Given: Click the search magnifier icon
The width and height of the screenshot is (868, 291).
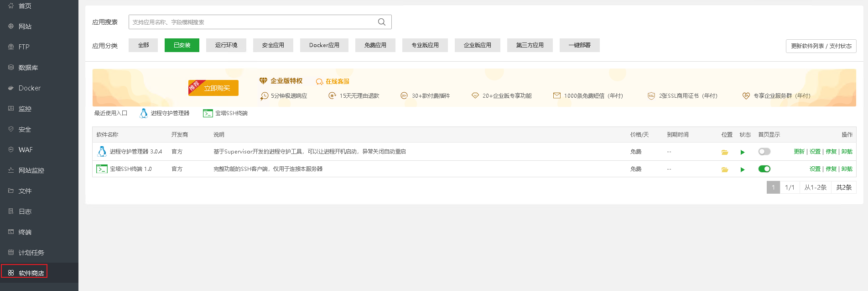Looking at the screenshot, I should click(x=382, y=22).
